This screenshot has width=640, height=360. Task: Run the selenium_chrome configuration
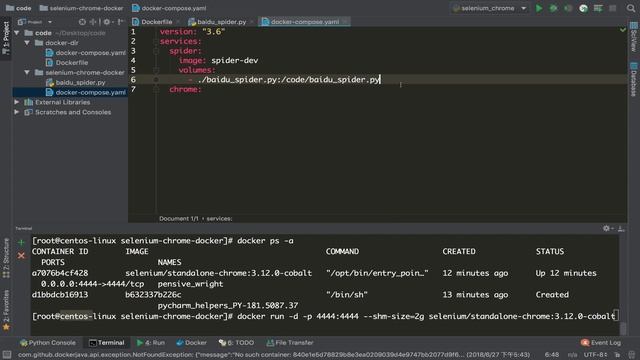click(x=539, y=8)
